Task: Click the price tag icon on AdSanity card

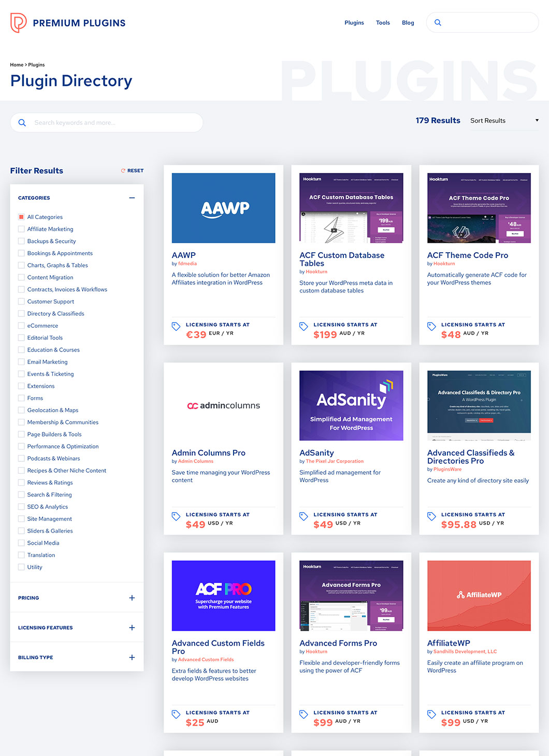Action: point(304,516)
